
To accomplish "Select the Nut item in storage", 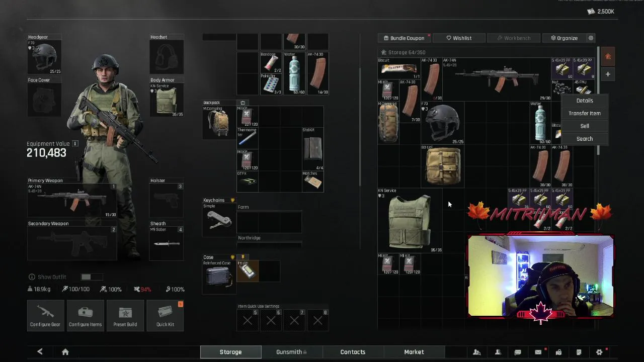I will tap(561, 88).
